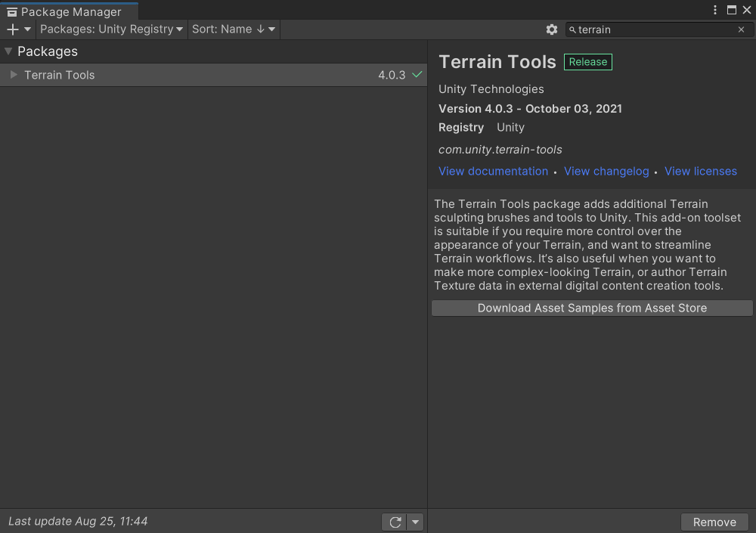Refresh the package list

pos(395,522)
